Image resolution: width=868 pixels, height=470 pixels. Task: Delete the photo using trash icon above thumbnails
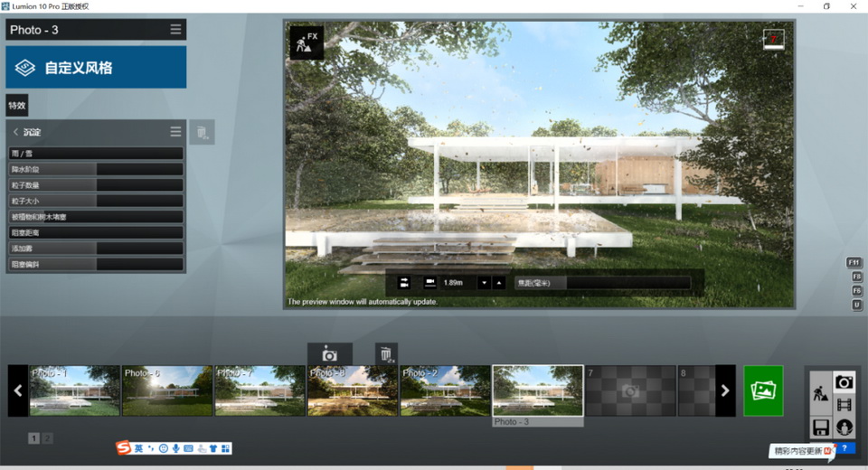point(386,355)
